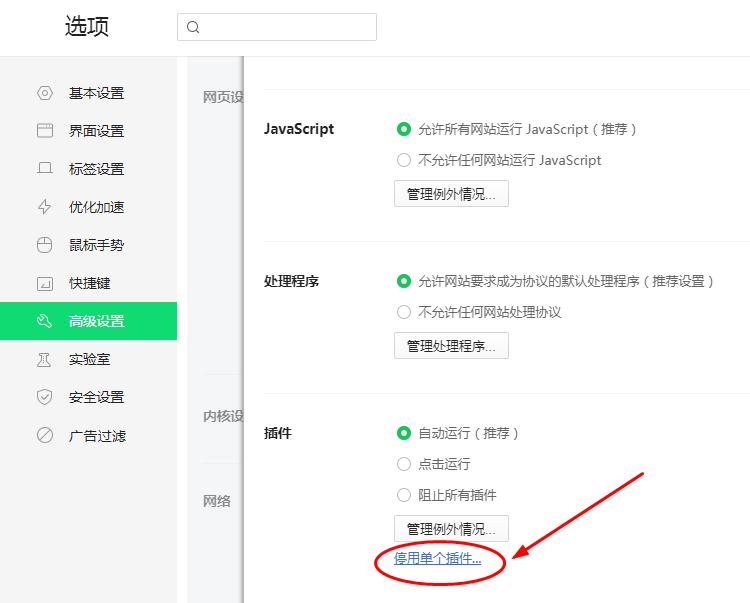The height and width of the screenshot is (603, 750).
Task: Click inside the options search field
Action: tap(276, 27)
